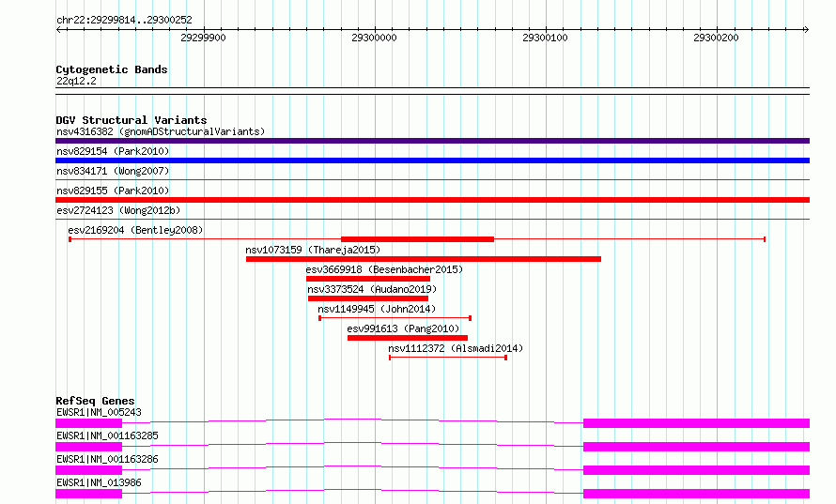
Task: Click the 29299900 ruler position label
Action: 203,38
